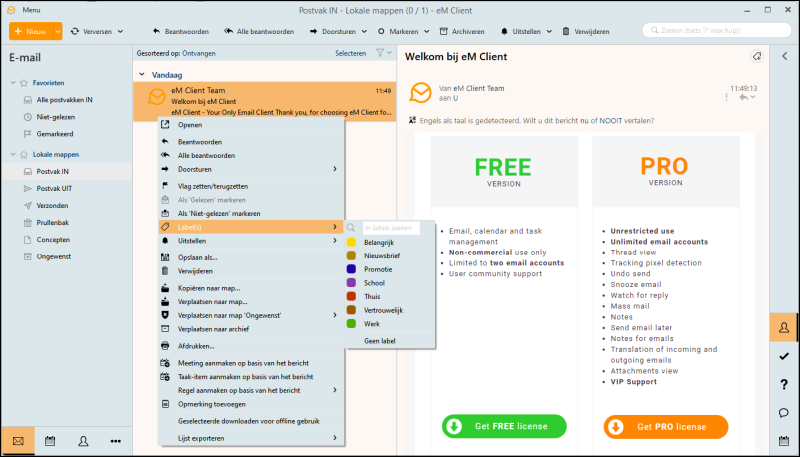The width and height of the screenshot is (800, 457).
Task: Collapse the Favorieten tree section
Action: click(x=13, y=83)
